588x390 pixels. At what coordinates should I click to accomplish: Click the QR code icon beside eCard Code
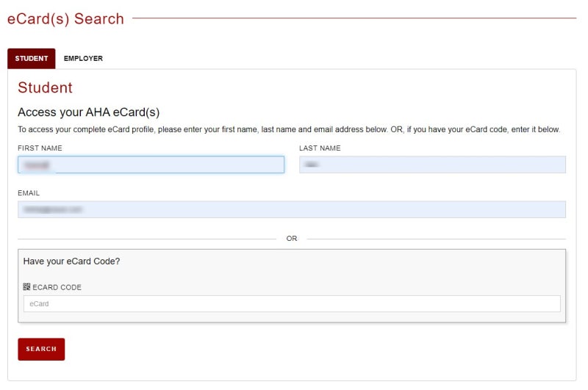click(27, 287)
